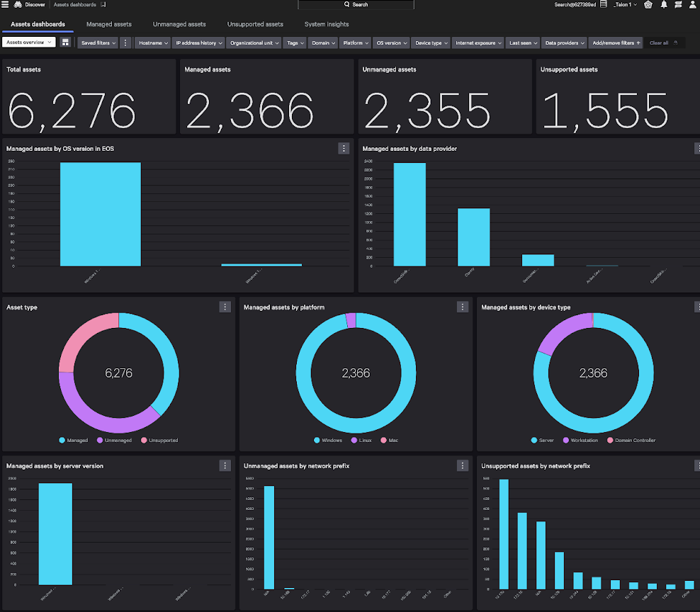
Task: Open the notifications bell
Action: coord(664,4)
